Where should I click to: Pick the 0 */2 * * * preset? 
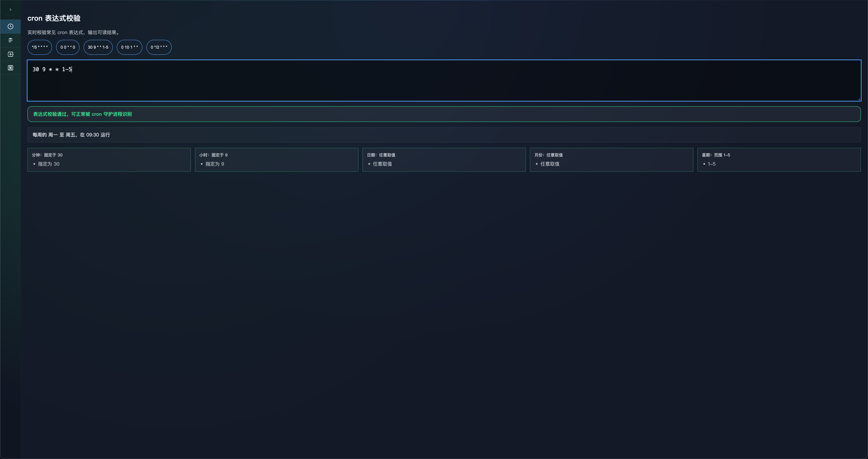159,47
